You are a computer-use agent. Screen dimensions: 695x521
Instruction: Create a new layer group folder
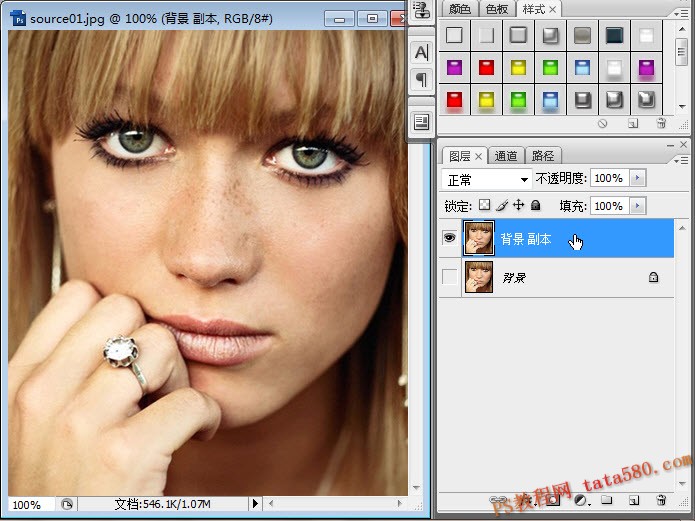coord(606,501)
